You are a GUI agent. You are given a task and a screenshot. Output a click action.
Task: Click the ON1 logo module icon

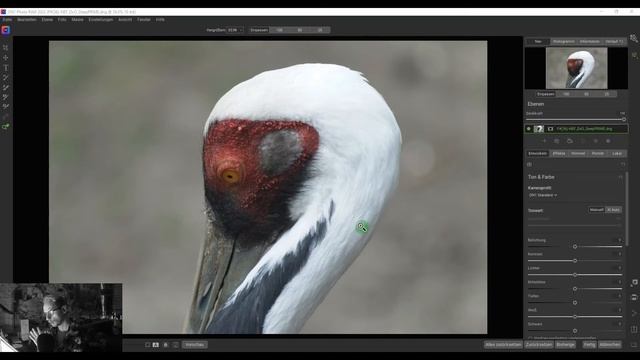[x=5, y=30]
